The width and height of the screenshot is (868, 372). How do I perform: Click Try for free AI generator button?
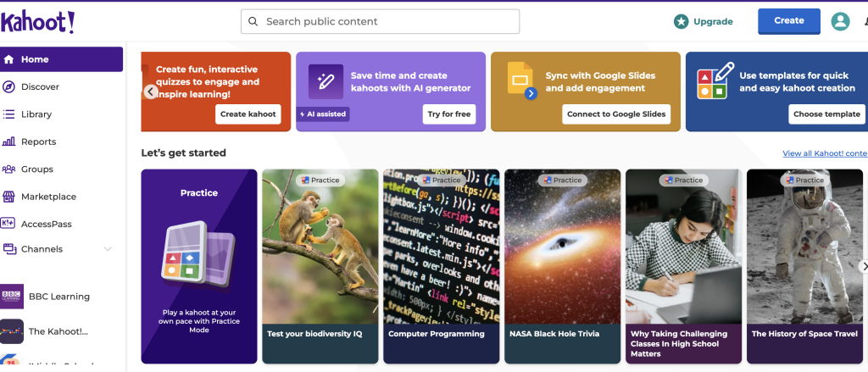pos(449,114)
